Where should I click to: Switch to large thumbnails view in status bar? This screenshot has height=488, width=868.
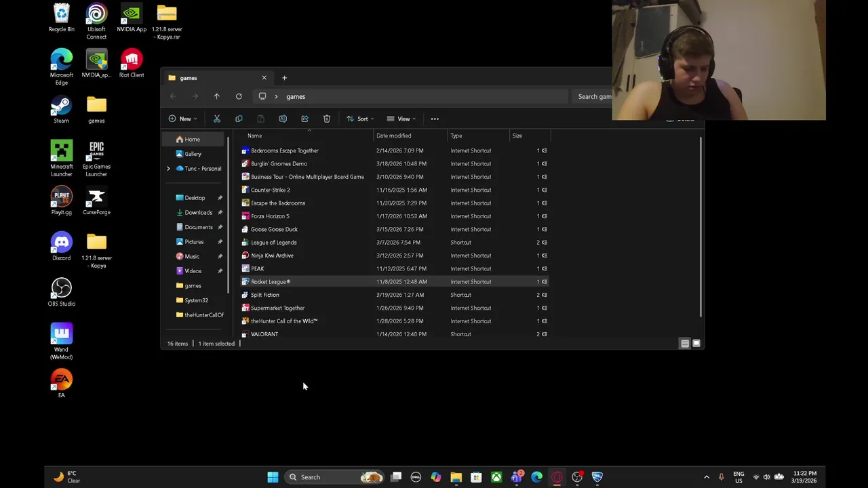point(696,344)
